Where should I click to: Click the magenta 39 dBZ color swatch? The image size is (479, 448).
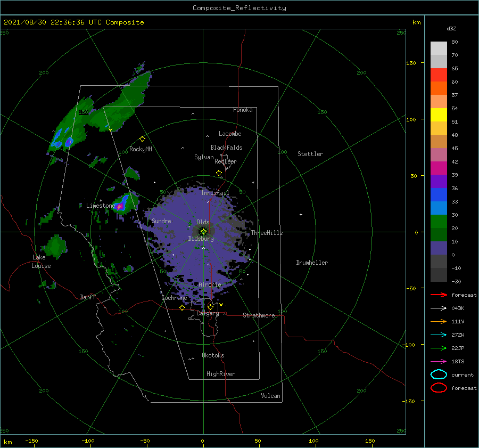coord(439,168)
